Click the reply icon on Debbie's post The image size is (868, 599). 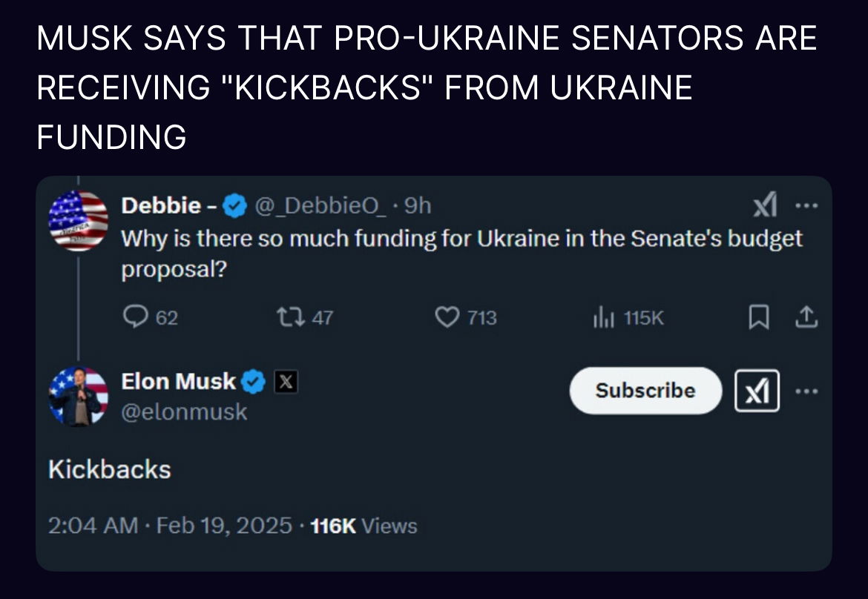point(134,318)
